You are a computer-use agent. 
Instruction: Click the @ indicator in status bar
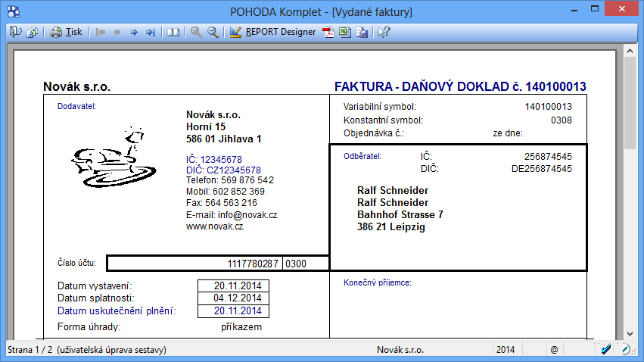pos(554,350)
